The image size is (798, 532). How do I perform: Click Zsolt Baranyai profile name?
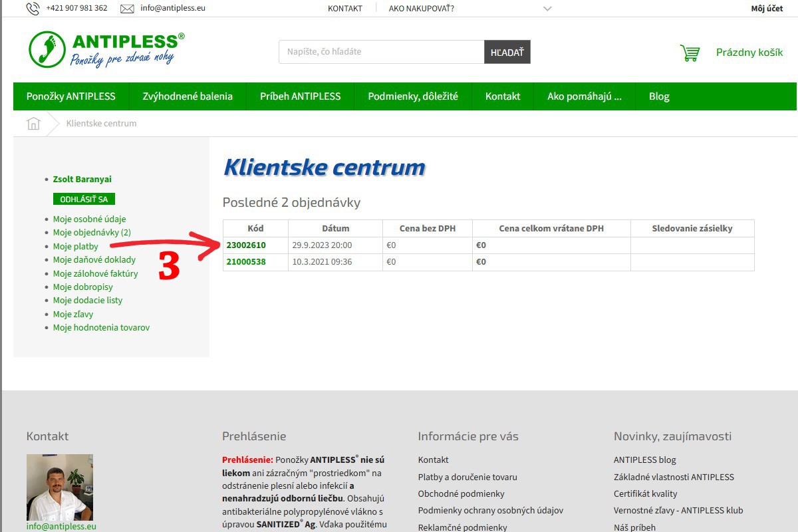(82, 179)
